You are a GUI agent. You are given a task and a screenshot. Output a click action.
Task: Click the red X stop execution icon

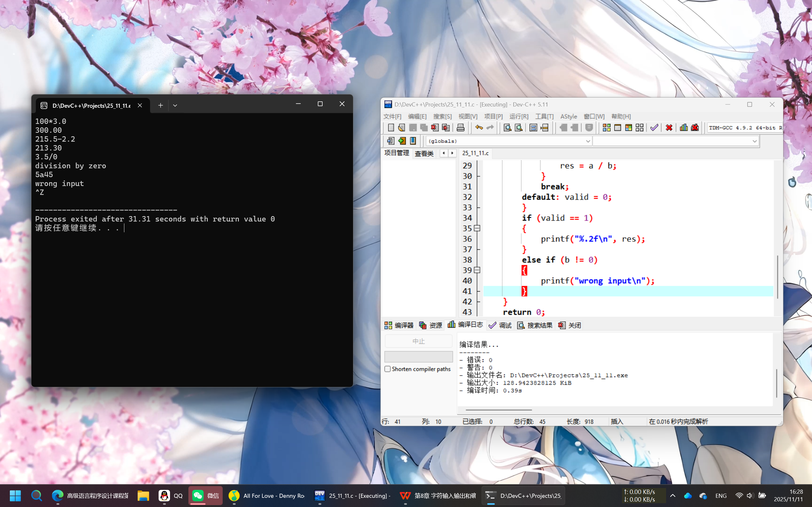point(669,128)
